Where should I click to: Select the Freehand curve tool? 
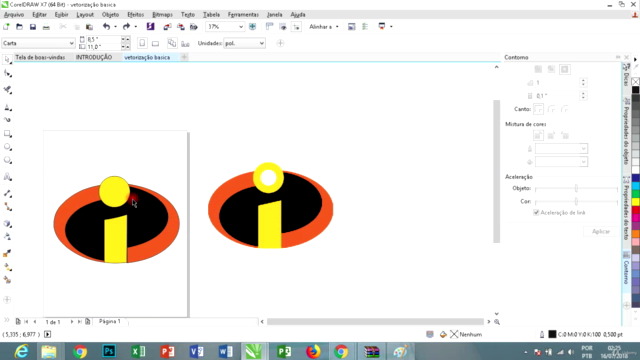7,107
